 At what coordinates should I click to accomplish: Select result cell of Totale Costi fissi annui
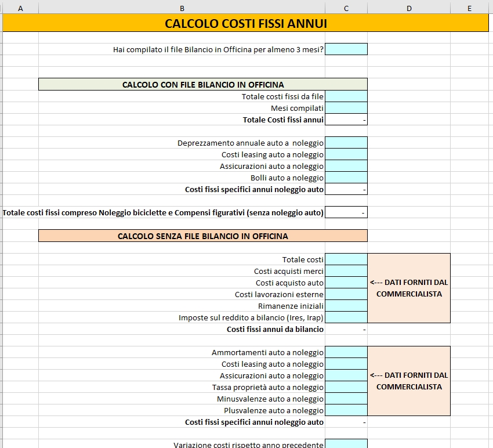pos(346,120)
